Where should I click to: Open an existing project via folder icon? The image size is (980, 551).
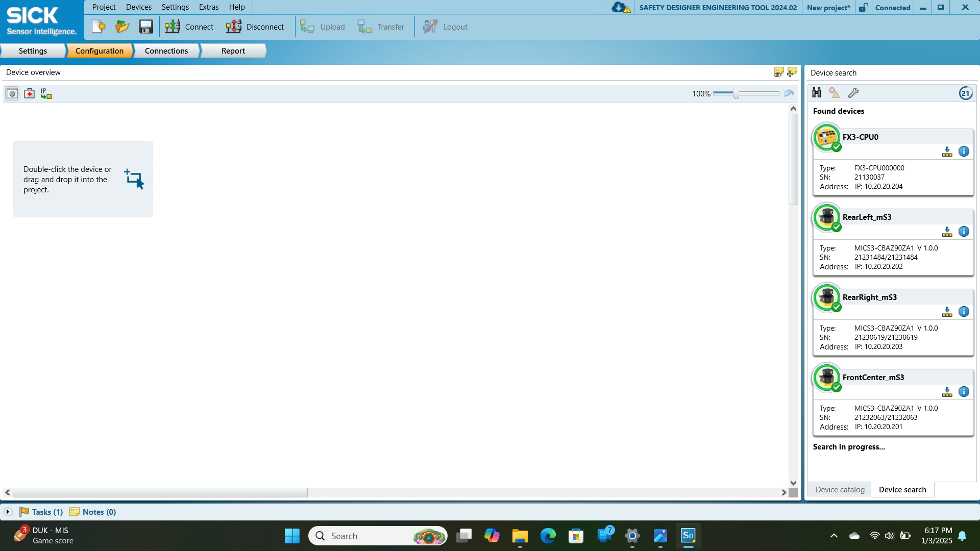122,27
